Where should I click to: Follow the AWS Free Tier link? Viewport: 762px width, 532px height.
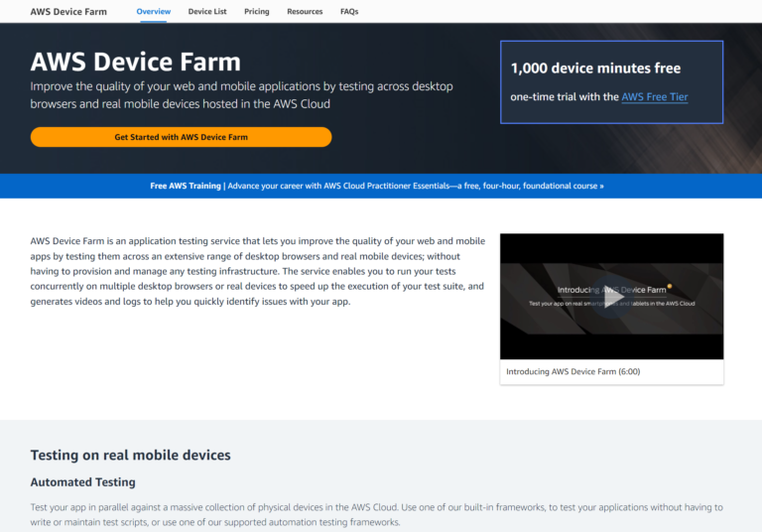655,96
